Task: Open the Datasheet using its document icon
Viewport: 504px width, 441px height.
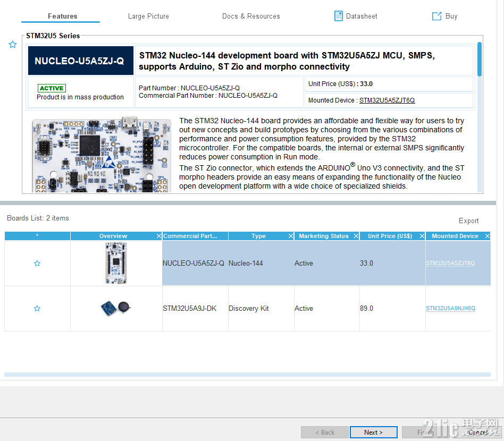Action: [x=339, y=16]
